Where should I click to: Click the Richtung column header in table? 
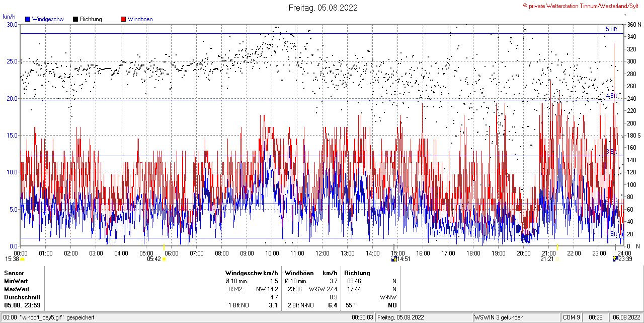pyautogui.click(x=357, y=273)
